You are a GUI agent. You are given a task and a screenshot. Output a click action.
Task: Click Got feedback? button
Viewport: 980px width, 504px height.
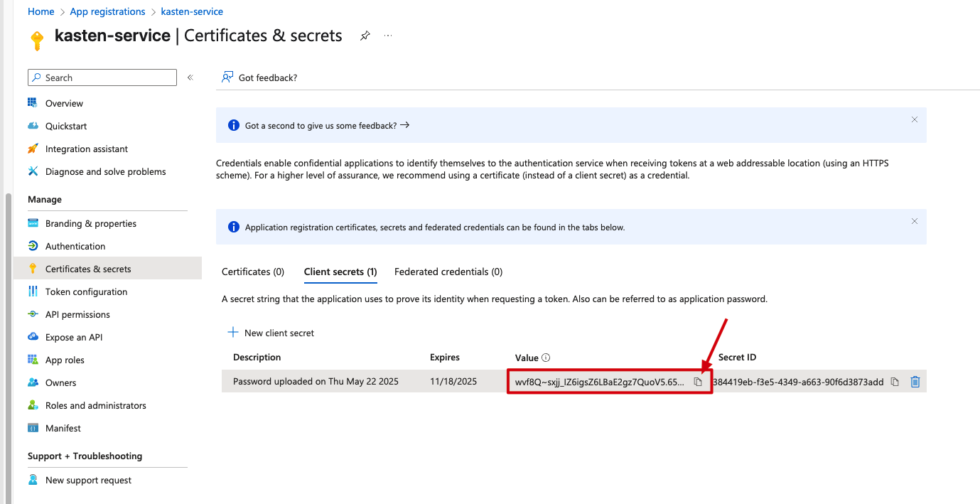coord(259,77)
